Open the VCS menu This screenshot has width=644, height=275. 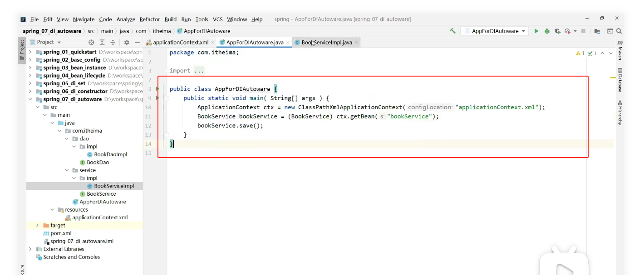tap(218, 19)
